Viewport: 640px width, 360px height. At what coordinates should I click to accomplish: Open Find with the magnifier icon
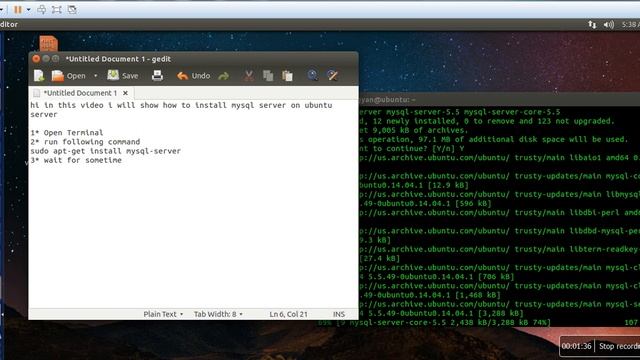(313, 75)
